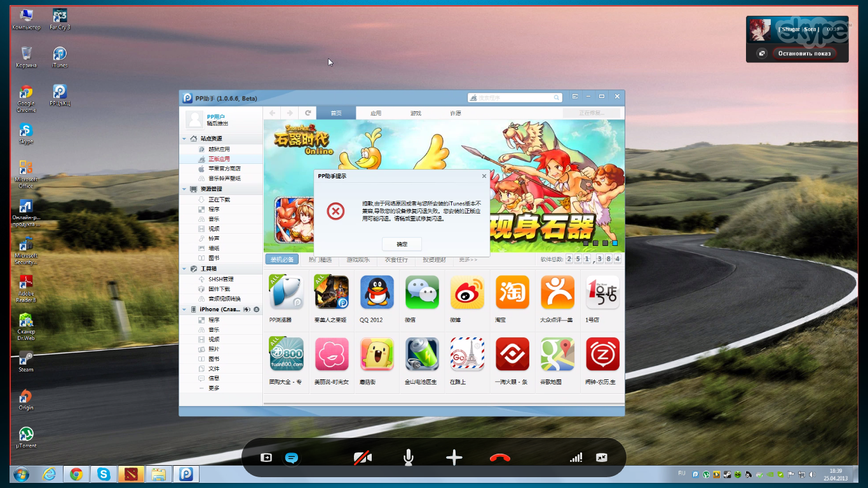Toggle Skype full screen view icon
The height and width of the screenshot is (488, 868).
[x=602, y=457]
